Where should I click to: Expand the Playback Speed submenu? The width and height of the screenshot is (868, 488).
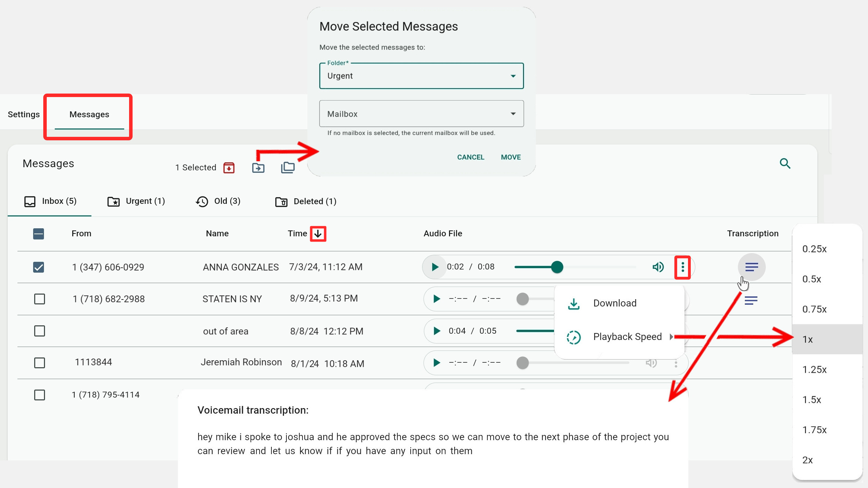(x=627, y=337)
